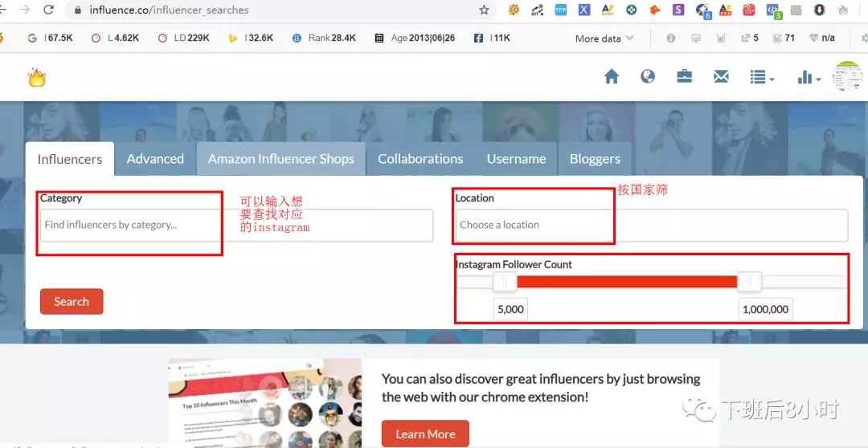This screenshot has height=448, width=868.
Task: Click the info icon in SEO bar
Action: (x=671, y=39)
